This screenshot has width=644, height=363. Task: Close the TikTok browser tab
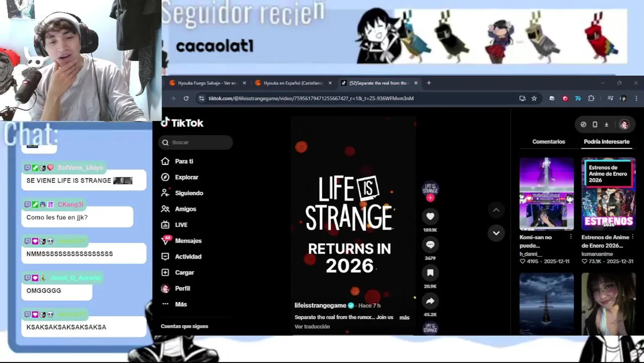[416, 83]
